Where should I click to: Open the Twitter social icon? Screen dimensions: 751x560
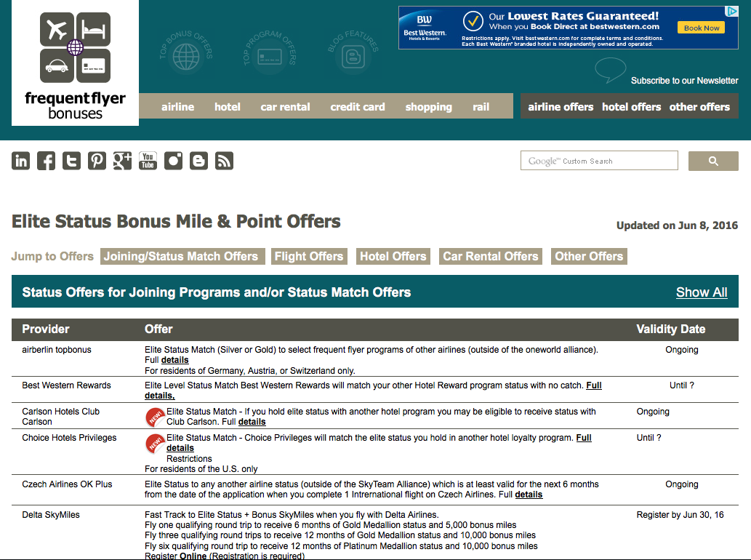click(71, 161)
